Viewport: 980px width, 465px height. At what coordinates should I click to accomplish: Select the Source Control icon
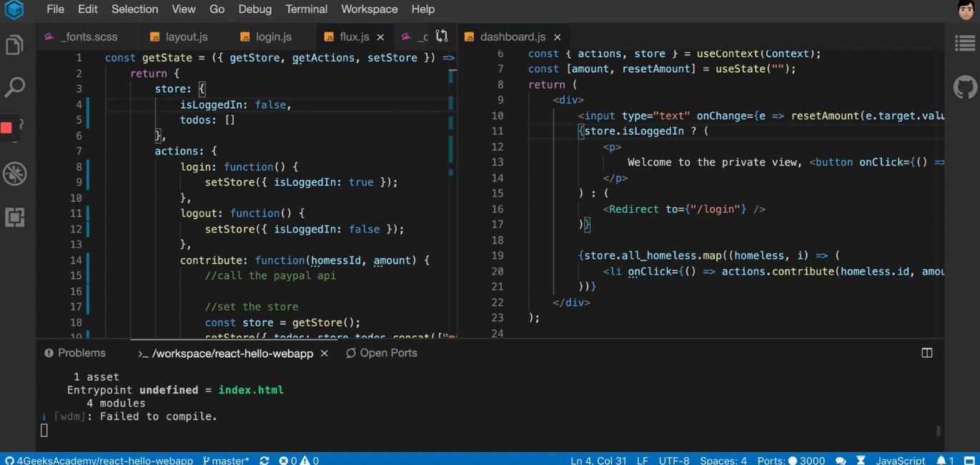pyautogui.click(x=15, y=127)
